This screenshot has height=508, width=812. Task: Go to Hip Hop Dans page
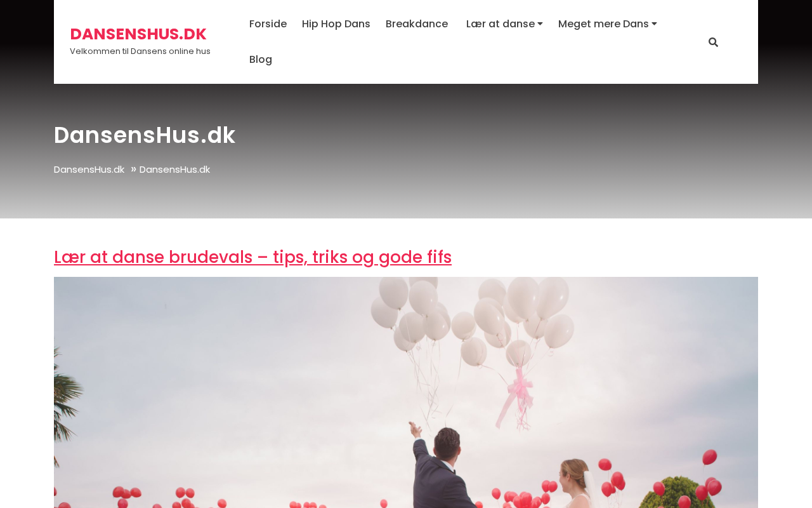[x=336, y=24]
